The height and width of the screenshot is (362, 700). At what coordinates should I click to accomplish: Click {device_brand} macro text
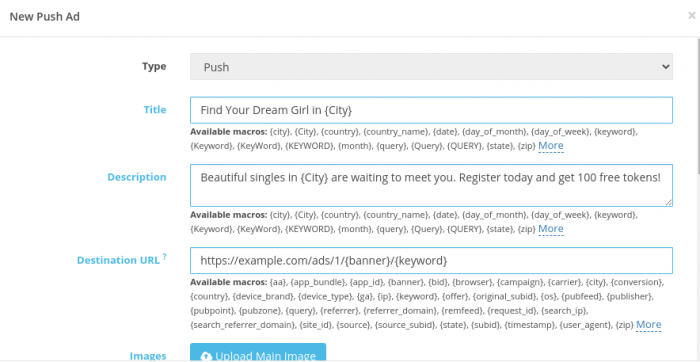263,296
